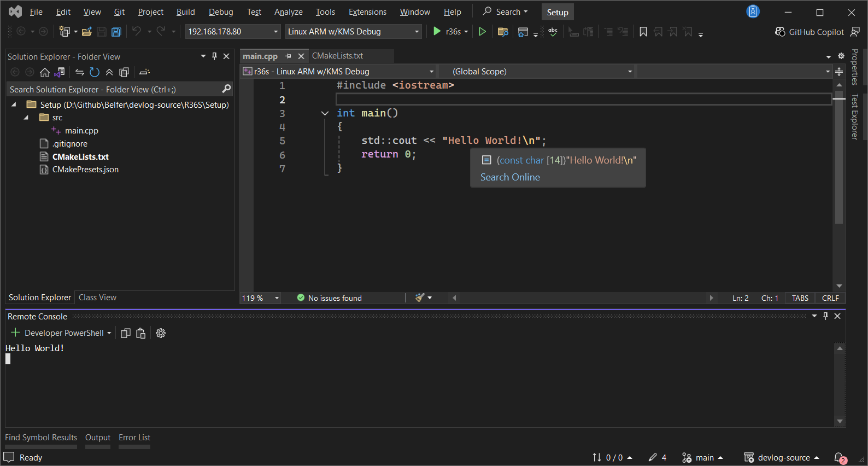Click the Search box in title bar
The width and height of the screenshot is (868, 466).
pos(506,11)
